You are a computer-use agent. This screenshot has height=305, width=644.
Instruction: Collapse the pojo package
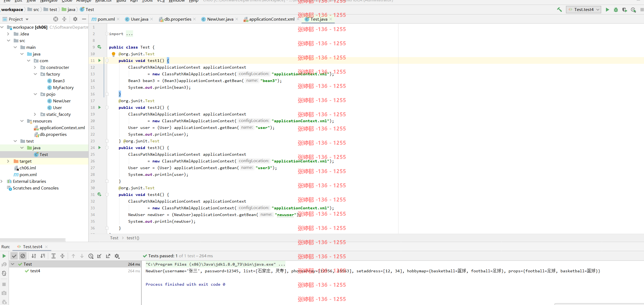click(x=35, y=94)
